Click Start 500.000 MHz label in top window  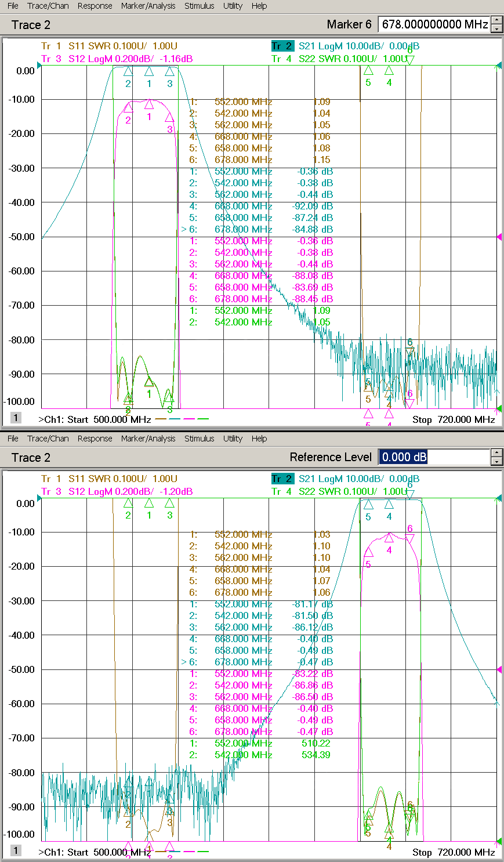(95, 419)
